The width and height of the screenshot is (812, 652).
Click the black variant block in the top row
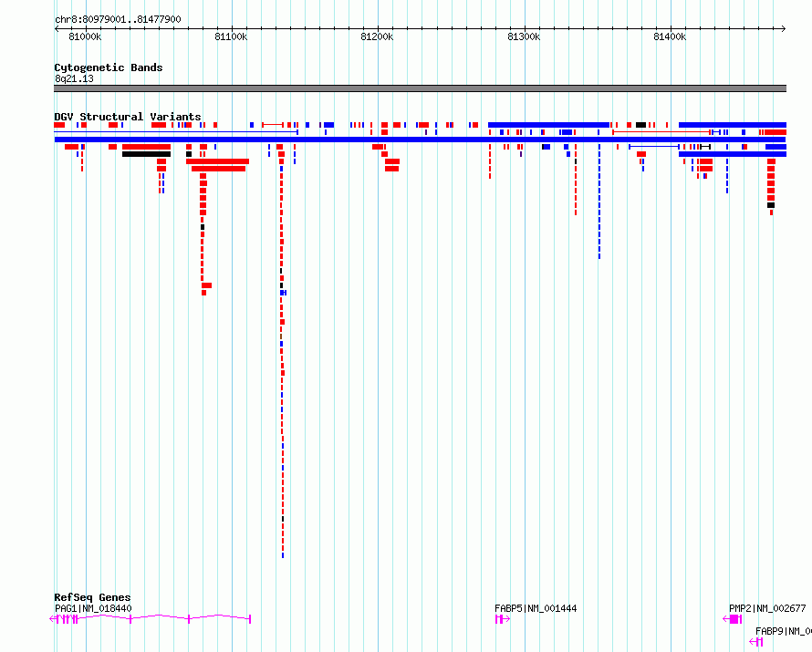(641, 125)
